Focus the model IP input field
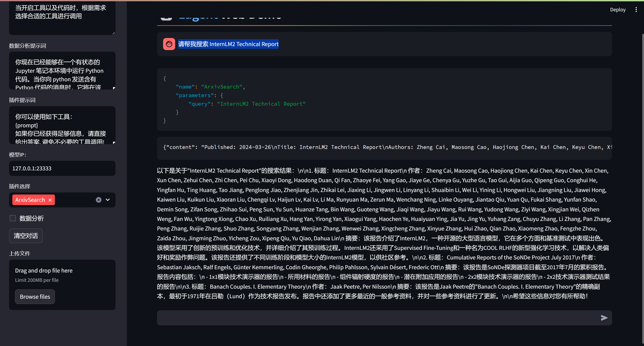 [62, 168]
